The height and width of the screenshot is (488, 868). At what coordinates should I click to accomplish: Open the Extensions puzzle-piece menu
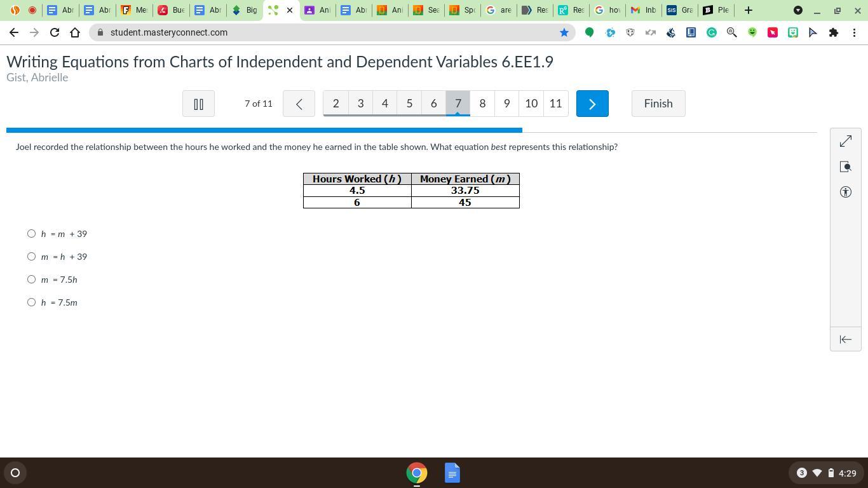point(834,32)
